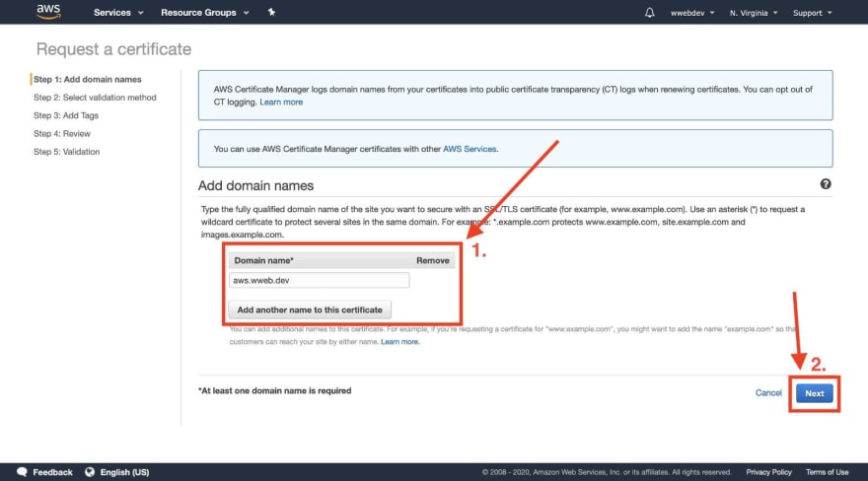
Task: Expand the Support menu
Action: tap(812, 13)
